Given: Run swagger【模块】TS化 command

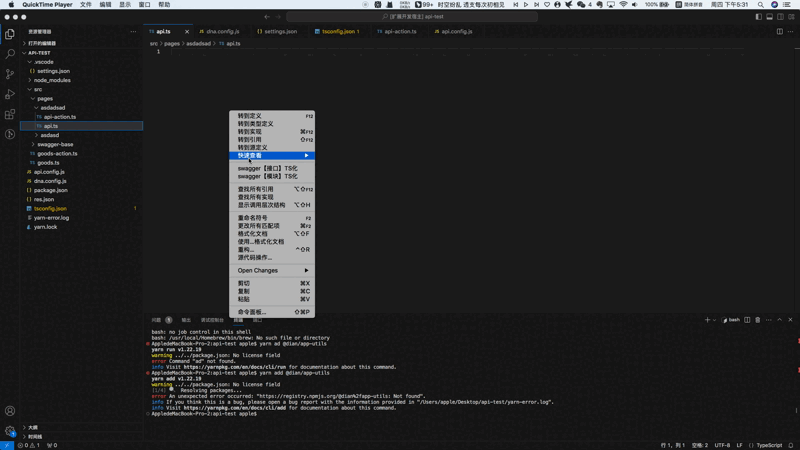Looking at the screenshot, I should 272,176.
